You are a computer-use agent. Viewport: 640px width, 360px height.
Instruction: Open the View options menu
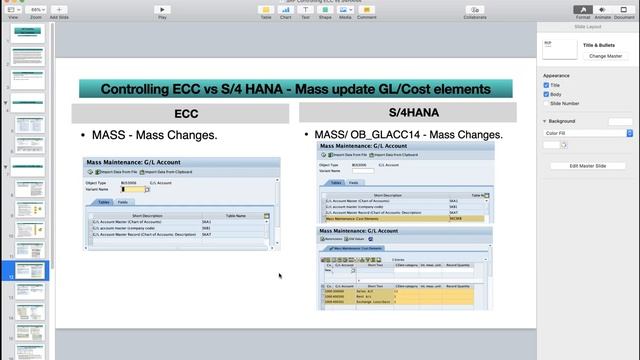click(13, 9)
